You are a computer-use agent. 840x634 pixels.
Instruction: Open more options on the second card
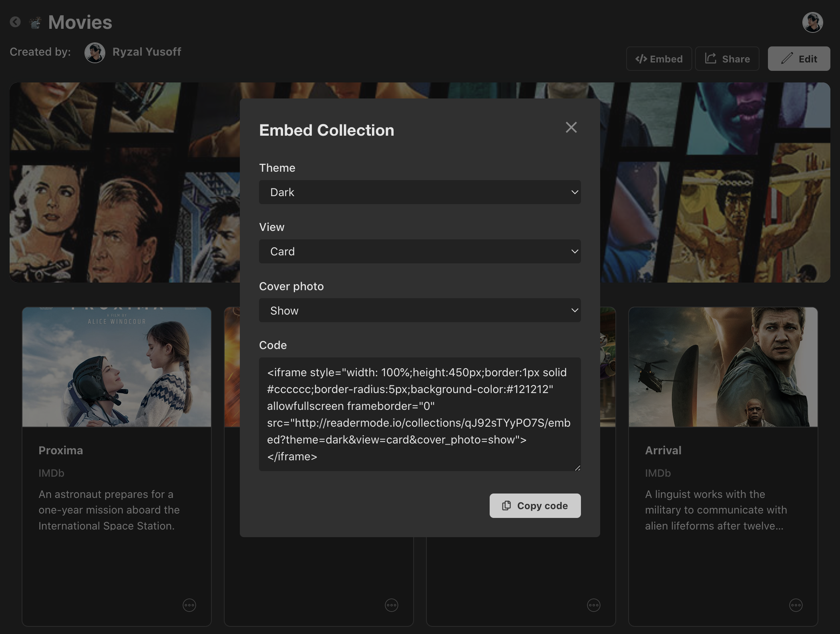pos(392,605)
